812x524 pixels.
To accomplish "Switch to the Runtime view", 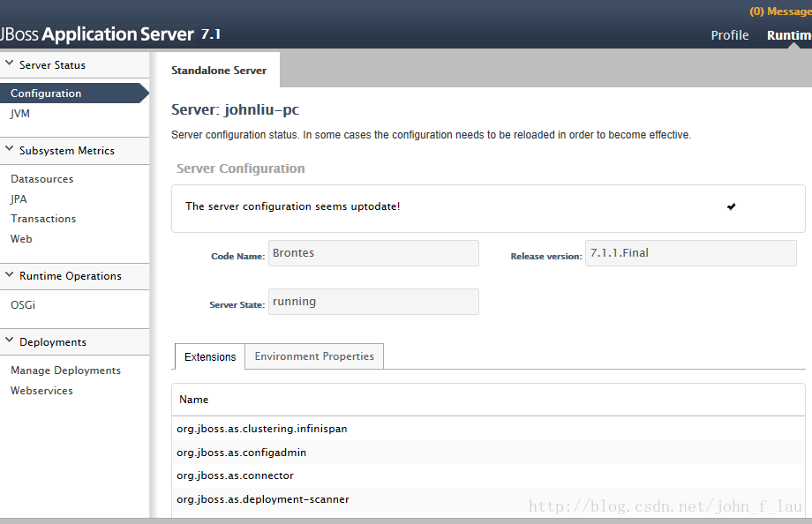I will point(789,35).
